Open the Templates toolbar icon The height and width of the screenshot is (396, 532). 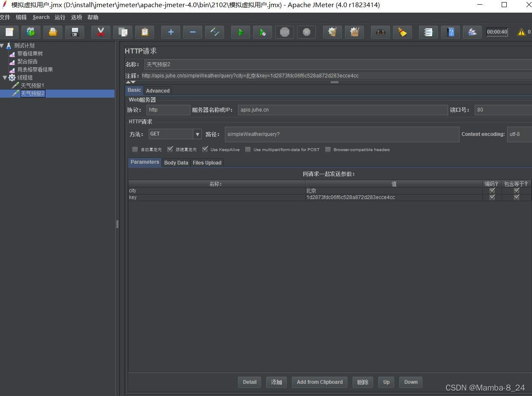pyautogui.click(x=31, y=32)
